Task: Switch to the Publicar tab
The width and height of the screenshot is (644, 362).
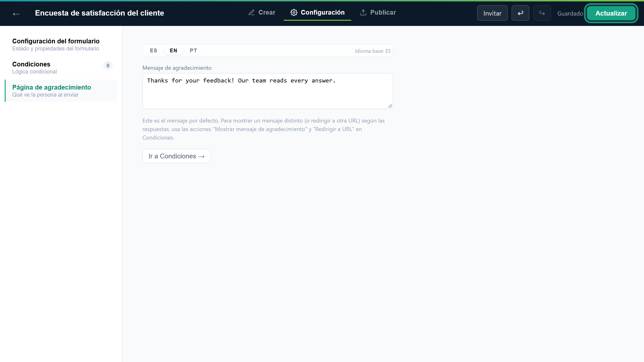Action: point(378,12)
